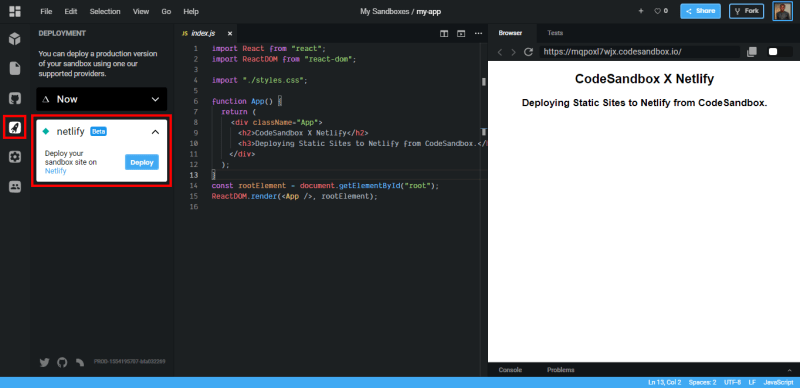Go forward in the preview browser
The image size is (800, 388).
tap(513, 52)
